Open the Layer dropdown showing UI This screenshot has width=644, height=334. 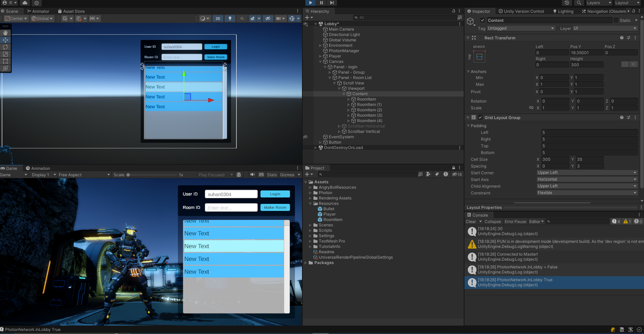(605, 29)
